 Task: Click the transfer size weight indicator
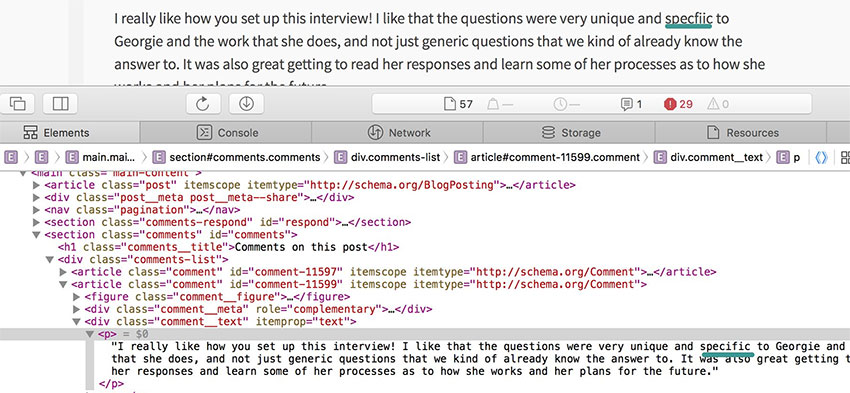[500, 104]
